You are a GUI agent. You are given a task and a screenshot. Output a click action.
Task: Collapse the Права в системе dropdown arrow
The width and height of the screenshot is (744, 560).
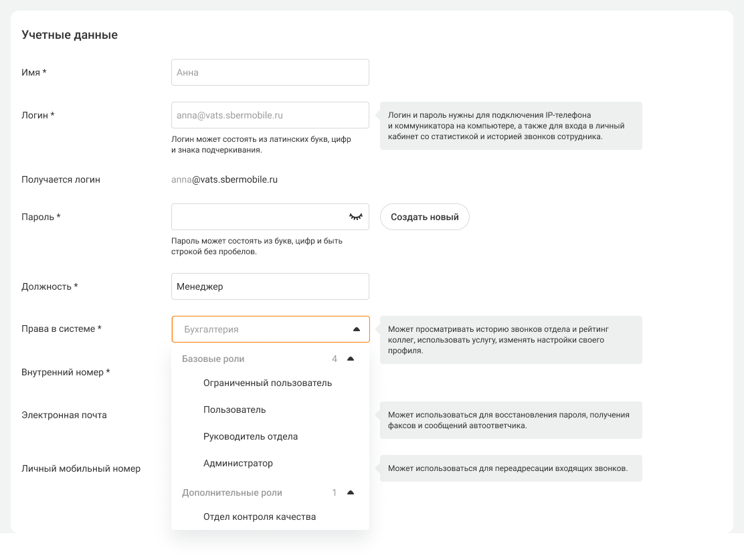[356, 329]
